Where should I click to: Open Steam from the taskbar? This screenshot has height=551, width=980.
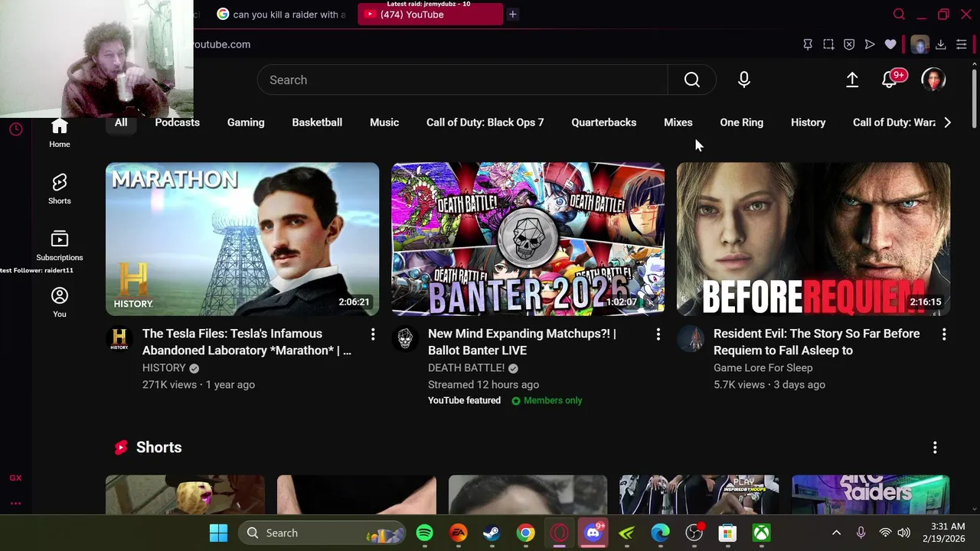click(x=492, y=533)
